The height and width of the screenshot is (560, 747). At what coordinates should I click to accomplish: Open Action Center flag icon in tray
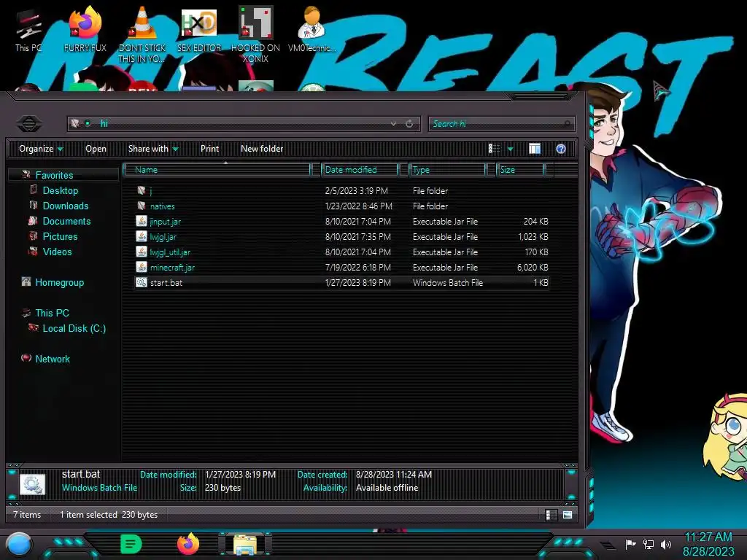pyautogui.click(x=630, y=544)
